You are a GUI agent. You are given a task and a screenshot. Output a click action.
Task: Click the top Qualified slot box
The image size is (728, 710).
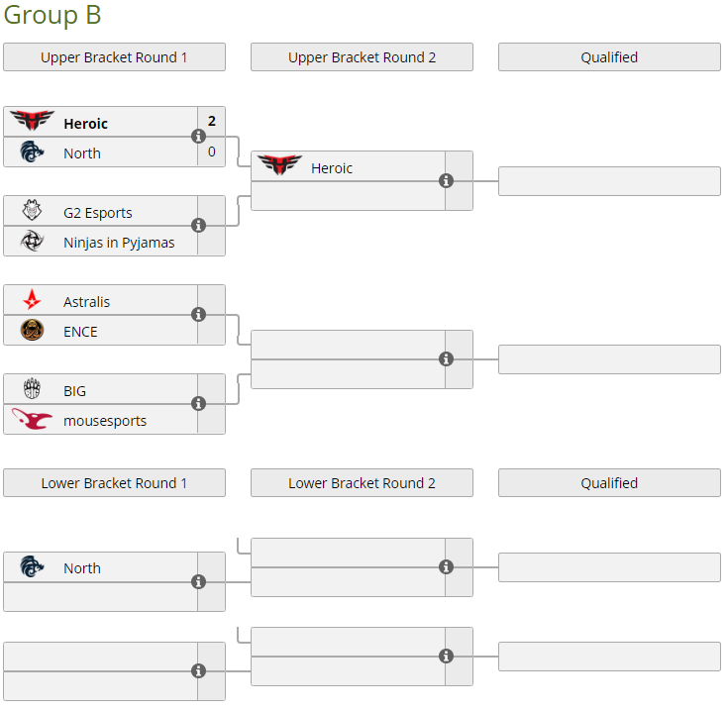click(x=609, y=181)
